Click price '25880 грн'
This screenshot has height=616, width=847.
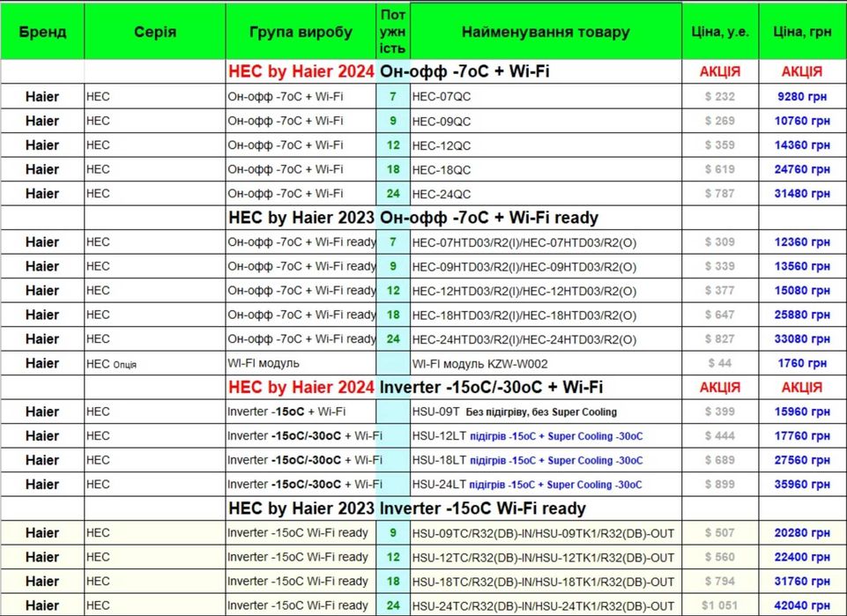tap(802, 315)
